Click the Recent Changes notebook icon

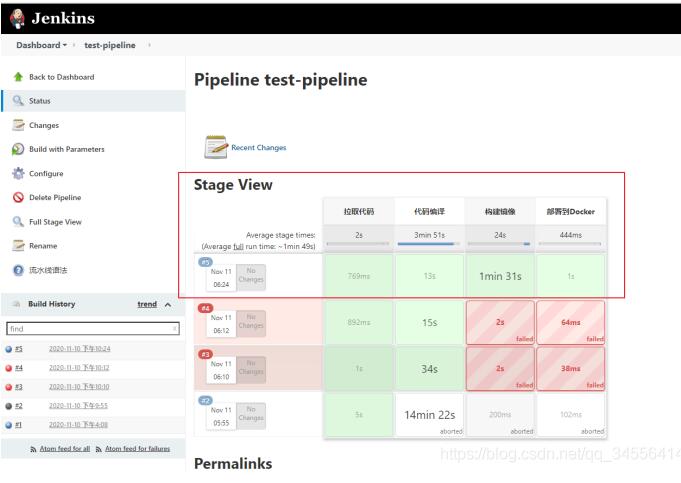[216, 147]
